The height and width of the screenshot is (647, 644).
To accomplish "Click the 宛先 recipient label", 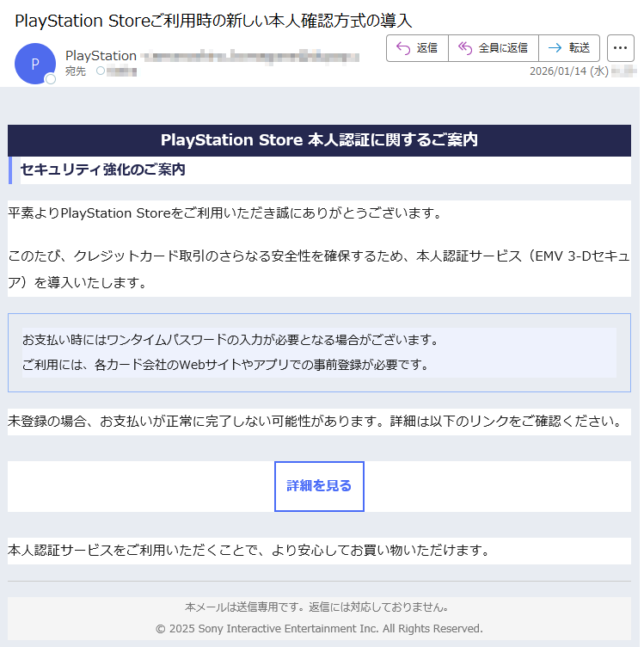I will [76, 71].
